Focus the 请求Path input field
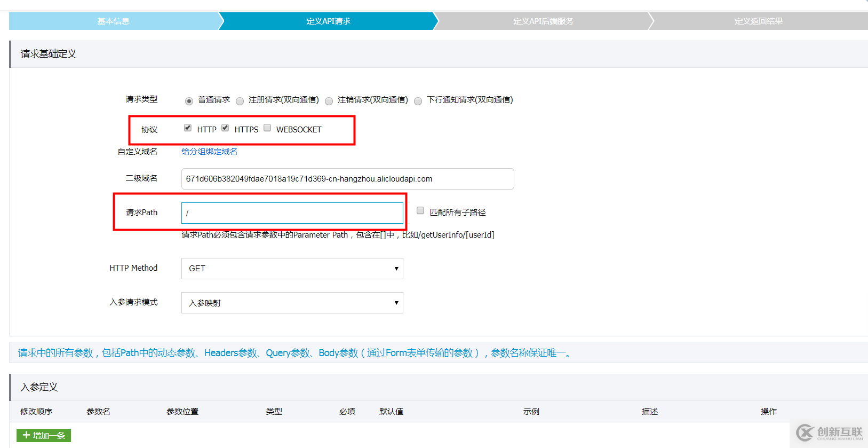 [x=292, y=213]
